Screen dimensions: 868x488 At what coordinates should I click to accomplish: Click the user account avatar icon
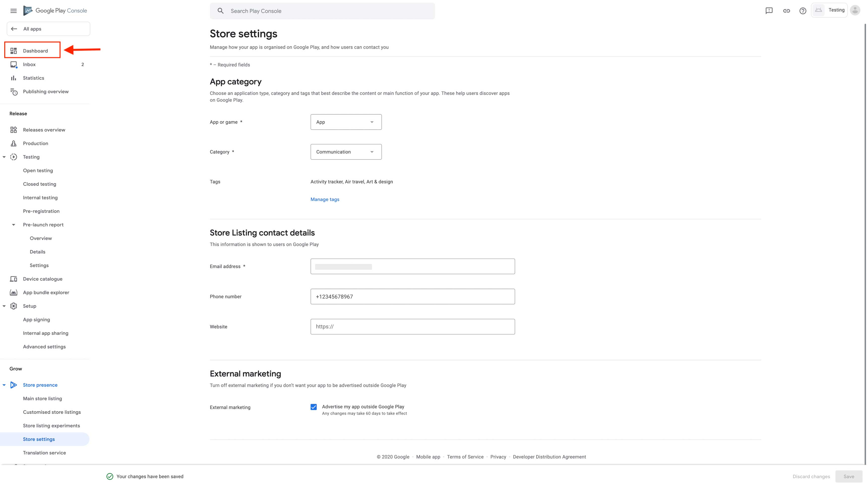[855, 10]
